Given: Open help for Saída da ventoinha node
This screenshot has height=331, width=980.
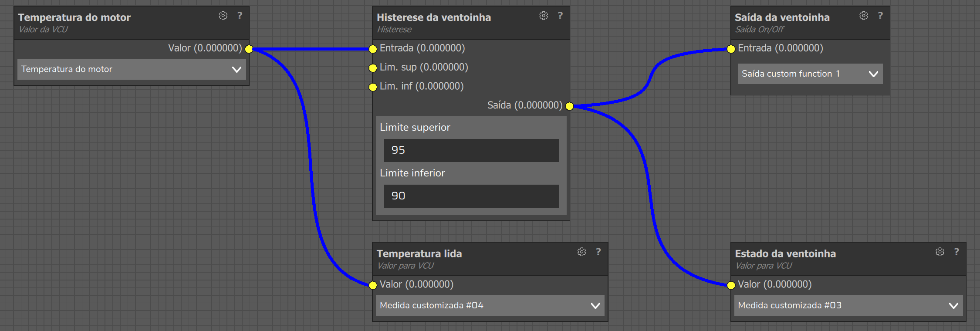Looking at the screenshot, I should tap(880, 16).
